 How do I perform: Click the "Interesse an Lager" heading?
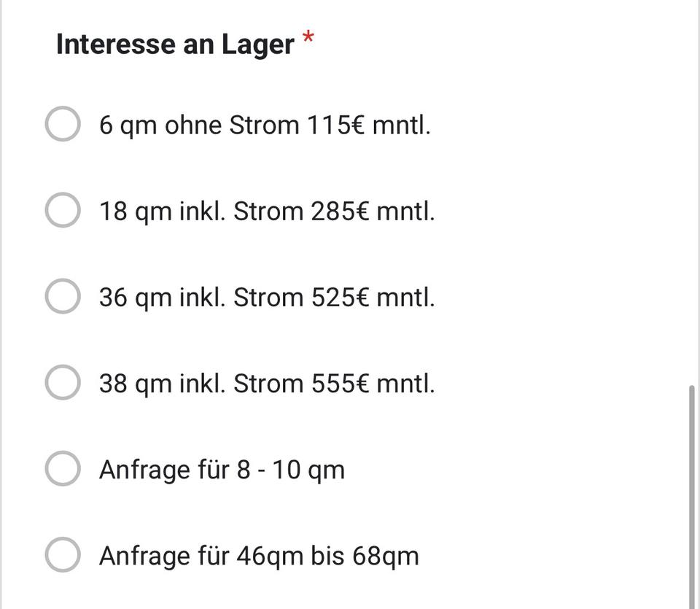175,44
